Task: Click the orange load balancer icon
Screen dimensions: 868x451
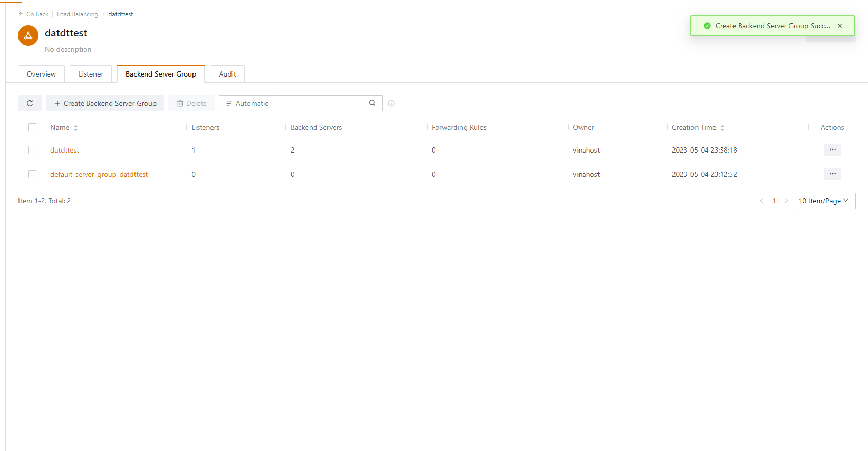Action: pyautogui.click(x=28, y=35)
